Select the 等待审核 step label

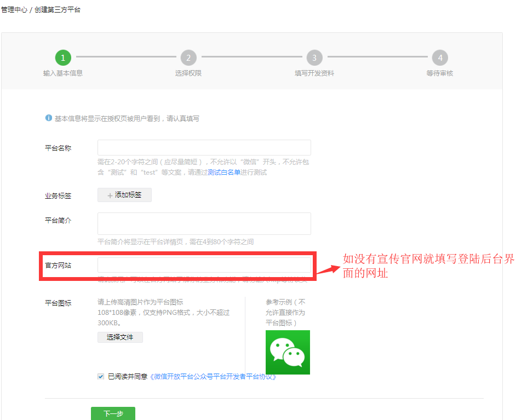click(439, 73)
